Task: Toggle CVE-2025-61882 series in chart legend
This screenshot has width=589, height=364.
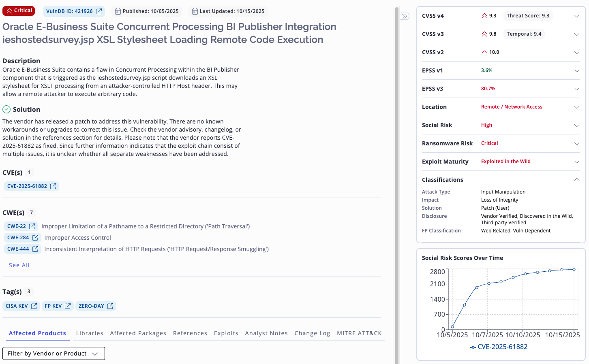Action: (x=499, y=347)
